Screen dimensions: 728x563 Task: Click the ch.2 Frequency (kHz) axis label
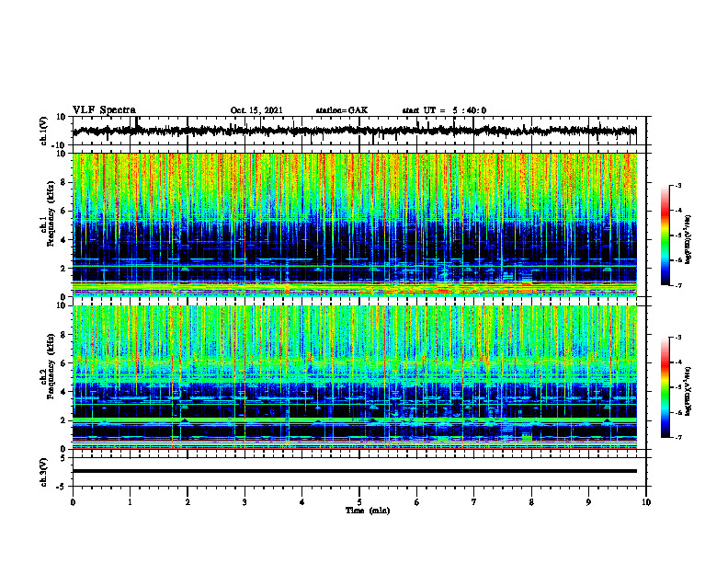[x=51, y=366]
